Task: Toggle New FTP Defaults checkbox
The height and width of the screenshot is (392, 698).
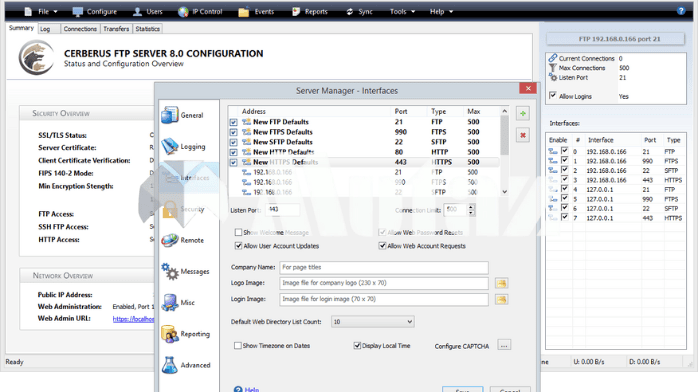Action: pos(233,122)
